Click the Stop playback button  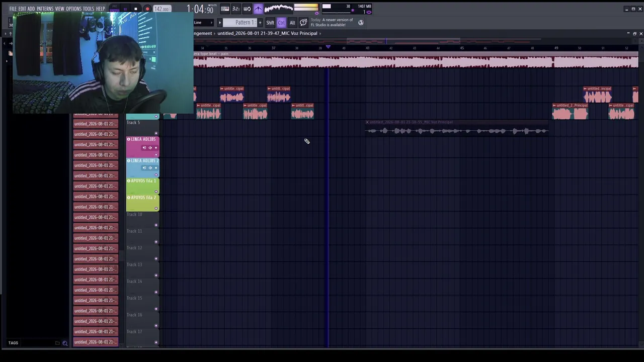[135, 9]
